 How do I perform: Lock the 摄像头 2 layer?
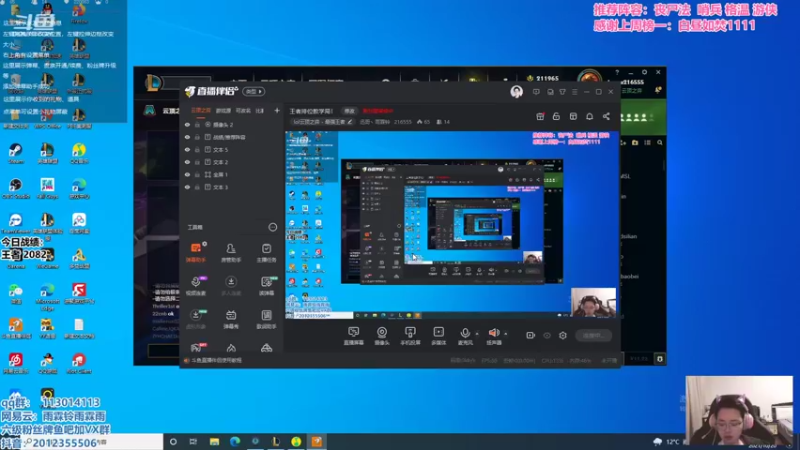point(197,124)
